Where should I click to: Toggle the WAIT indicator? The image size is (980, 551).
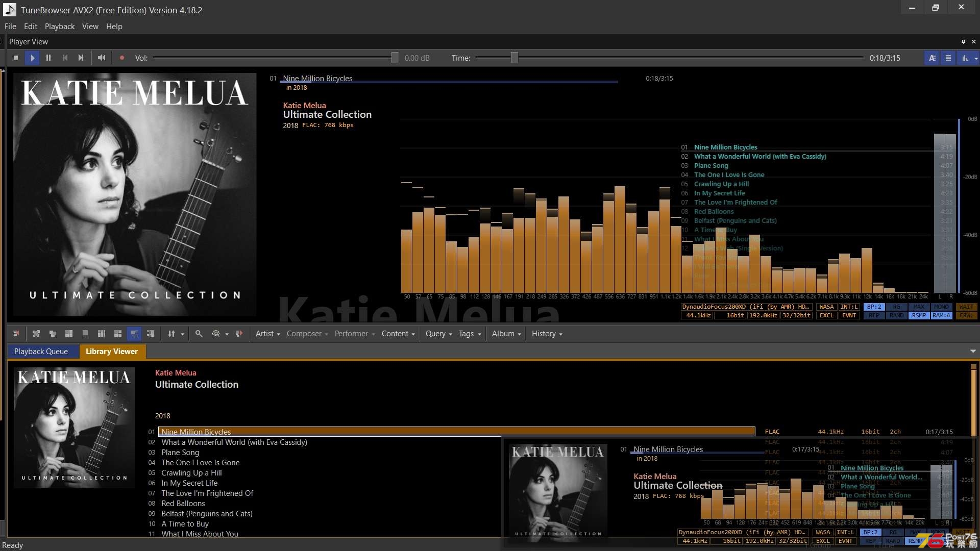[x=966, y=307]
